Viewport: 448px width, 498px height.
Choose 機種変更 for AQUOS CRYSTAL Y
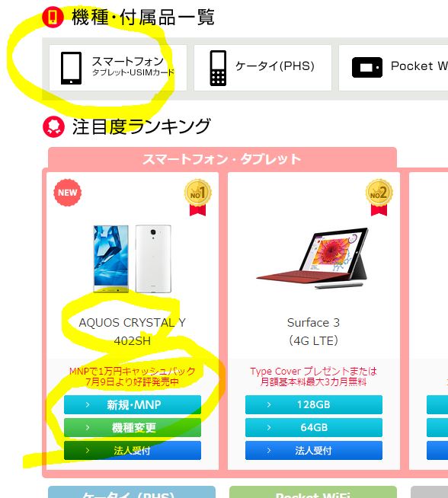133,427
